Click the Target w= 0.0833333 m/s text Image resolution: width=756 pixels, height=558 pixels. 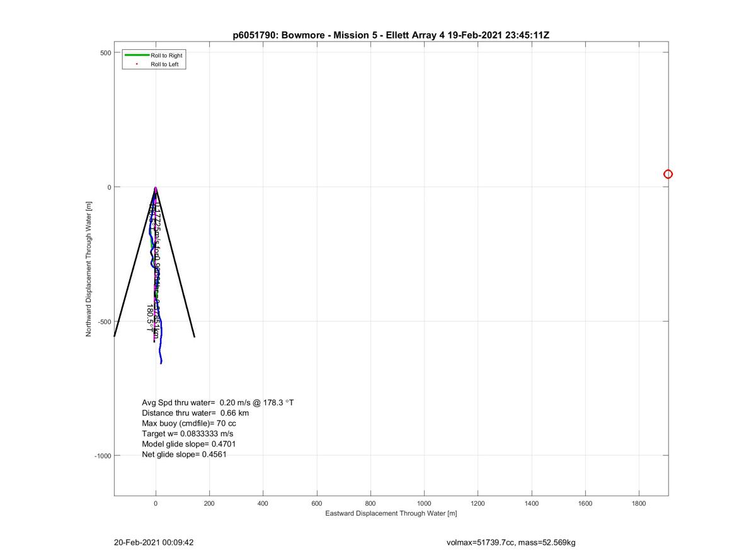188,434
